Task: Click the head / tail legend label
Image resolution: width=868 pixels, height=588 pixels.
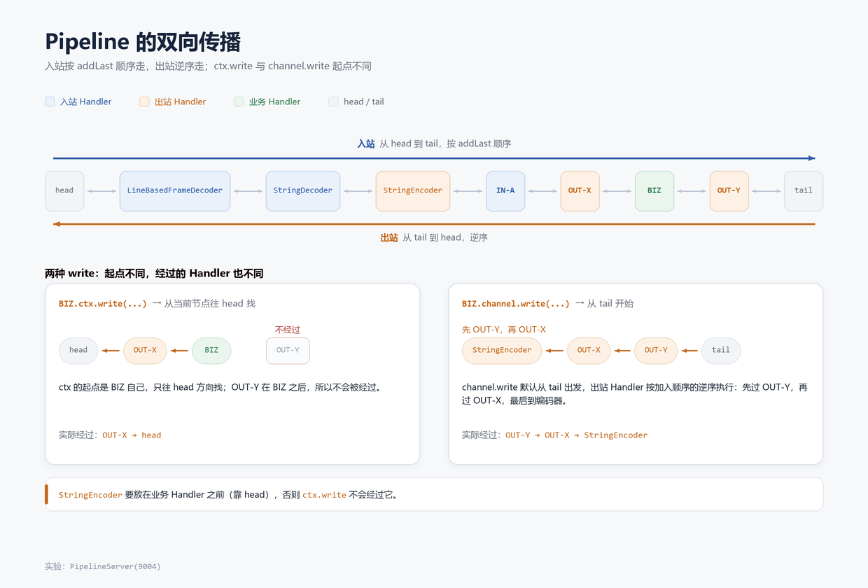Action: pos(364,101)
